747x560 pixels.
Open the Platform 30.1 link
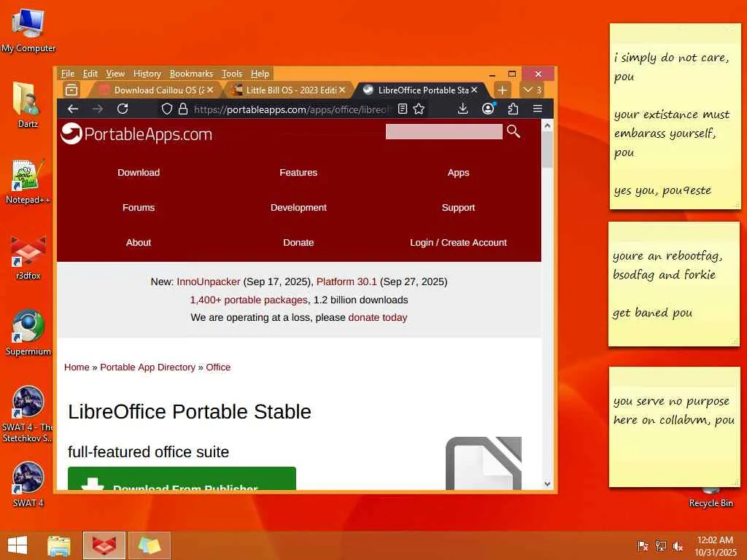click(x=347, y=282)
